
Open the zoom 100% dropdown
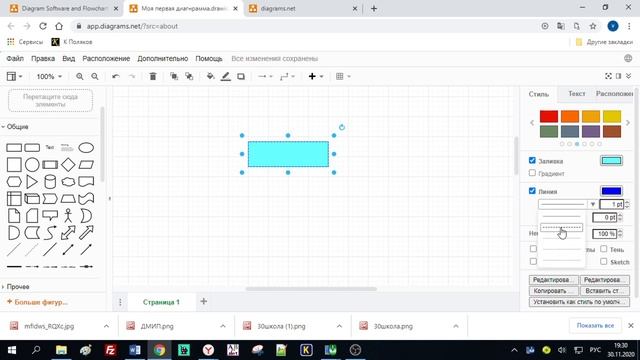tap(49, 76)
